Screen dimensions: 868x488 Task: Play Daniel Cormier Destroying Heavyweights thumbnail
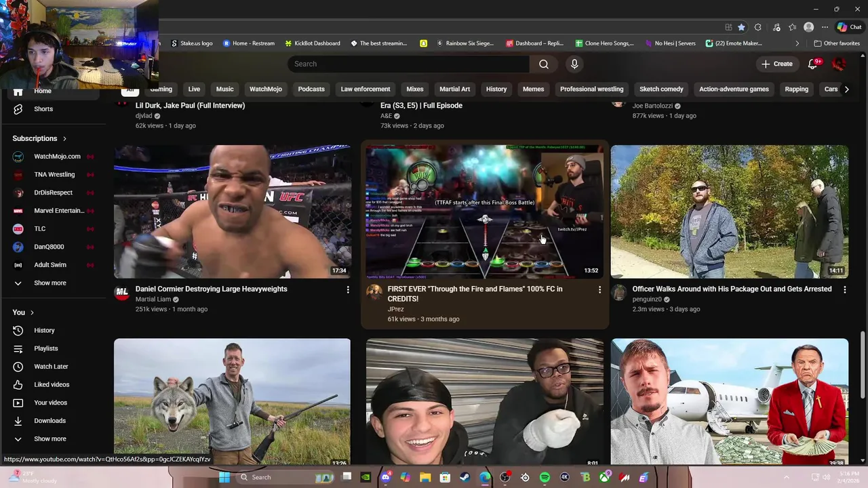[232, 211]
